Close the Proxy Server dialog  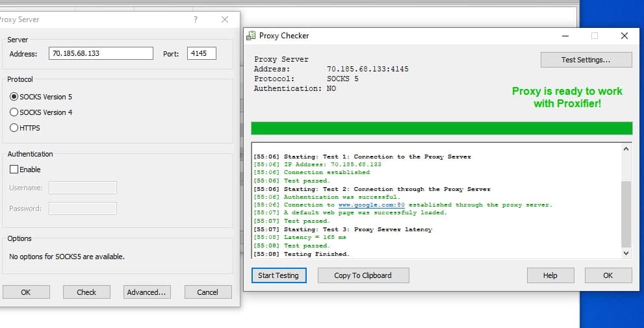point(225,20)
